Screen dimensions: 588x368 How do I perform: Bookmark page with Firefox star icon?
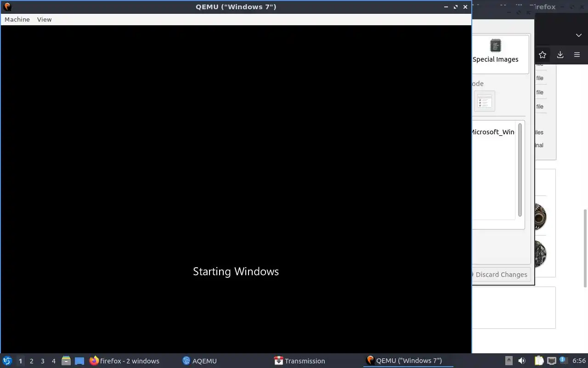[543, 55]
